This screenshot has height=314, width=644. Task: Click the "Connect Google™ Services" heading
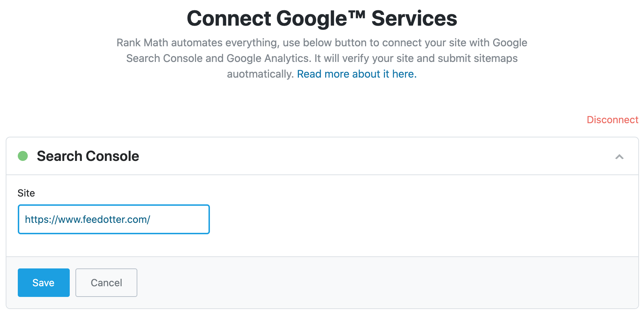click(322, 19)
